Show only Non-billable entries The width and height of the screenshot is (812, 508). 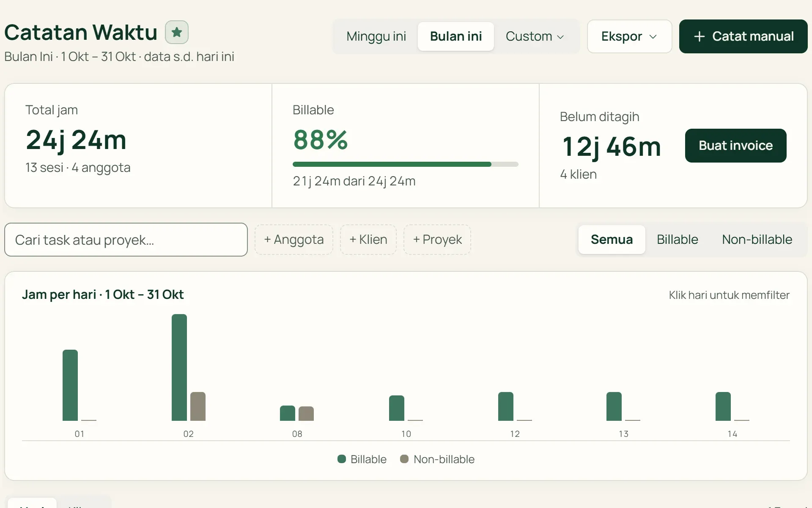pyautogui.click(x=757, y=240)
